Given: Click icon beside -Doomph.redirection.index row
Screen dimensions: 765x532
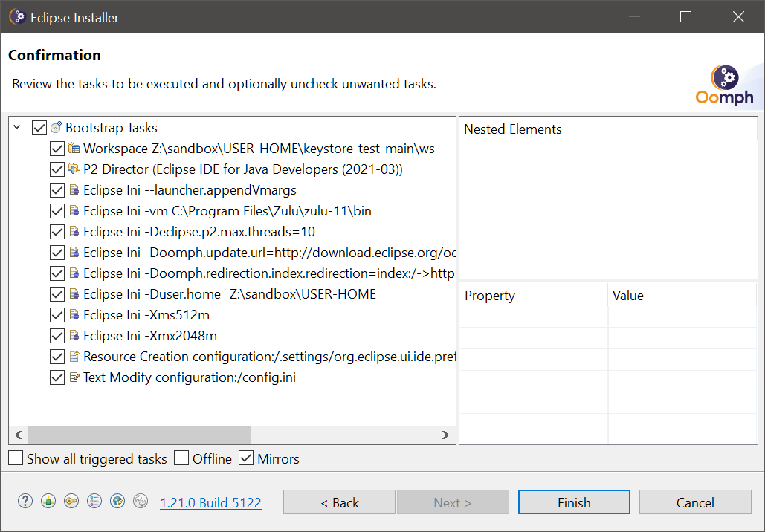Looking at the screenshot, I should coord(74,273).
